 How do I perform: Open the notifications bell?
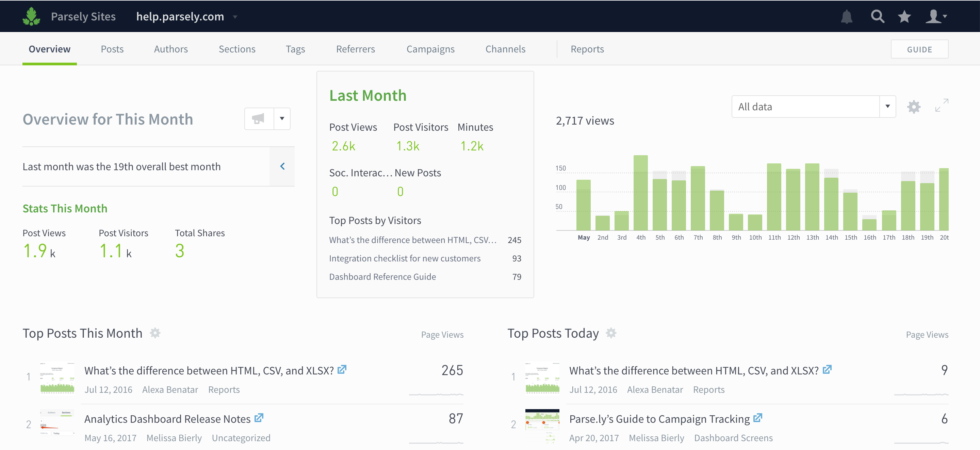847,16
